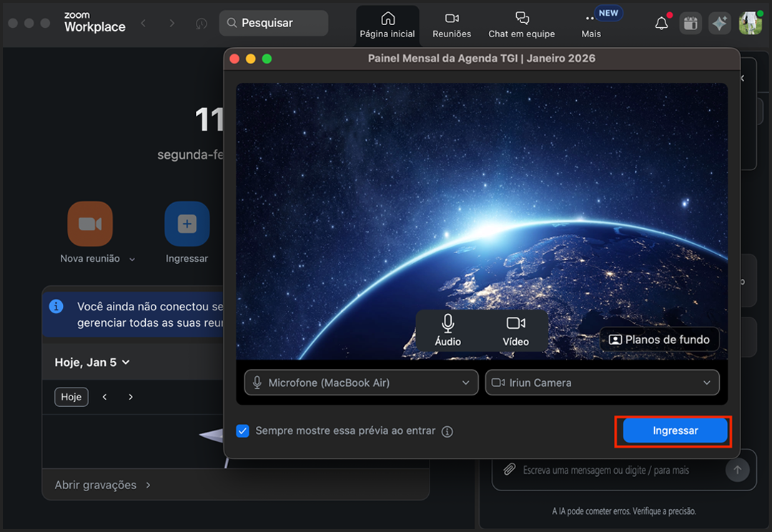
Task: Open the calendar icon in top bar
Action: [690, 24]
